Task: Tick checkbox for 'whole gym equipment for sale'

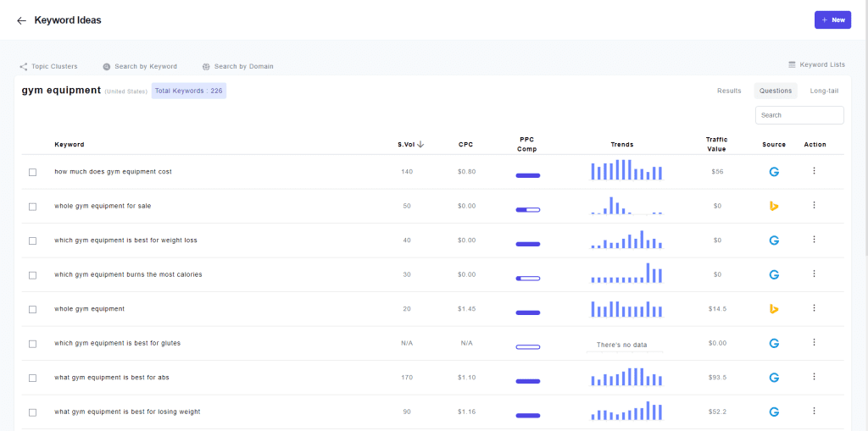Action: (33, 207)
